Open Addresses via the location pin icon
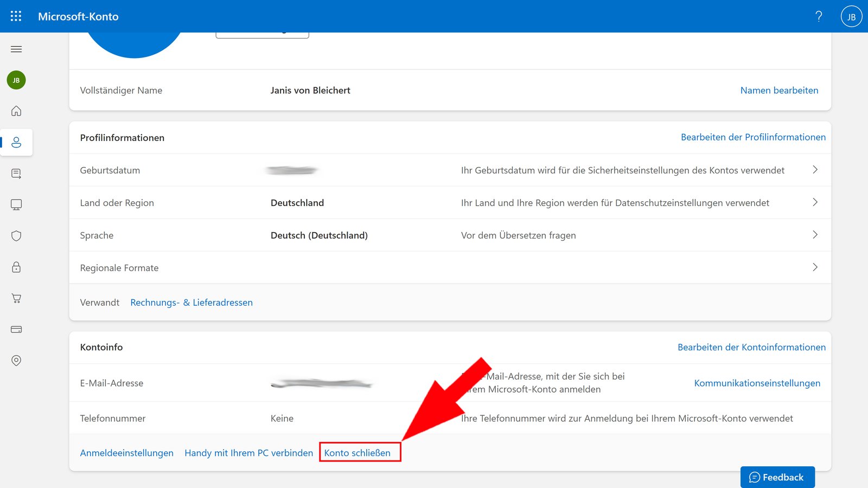868x488 pixels. tap(16, 360)
